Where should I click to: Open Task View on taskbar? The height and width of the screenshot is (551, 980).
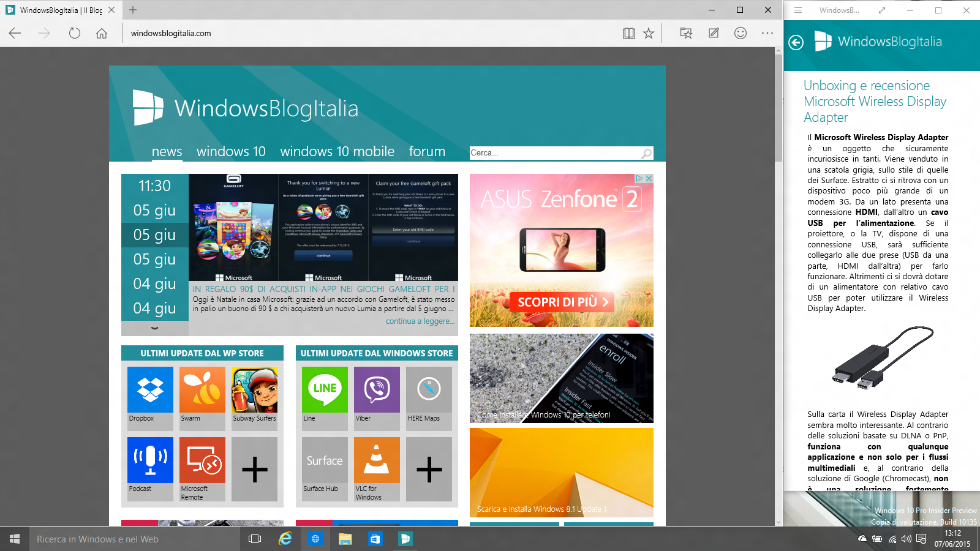pyautogui.click(x=255, y=539)
